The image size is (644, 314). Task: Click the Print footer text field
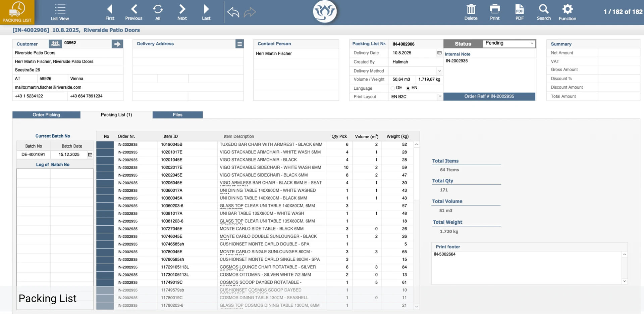point(527,268)
